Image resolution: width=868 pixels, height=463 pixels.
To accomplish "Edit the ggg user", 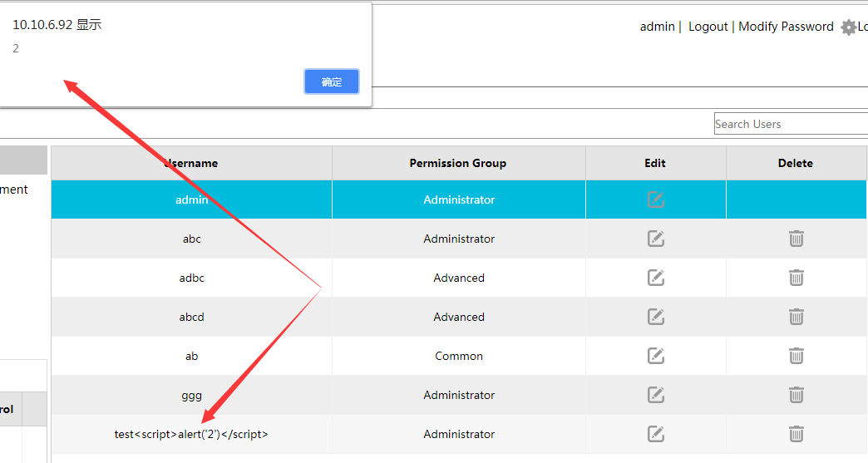I will click(x=655, y=394).
